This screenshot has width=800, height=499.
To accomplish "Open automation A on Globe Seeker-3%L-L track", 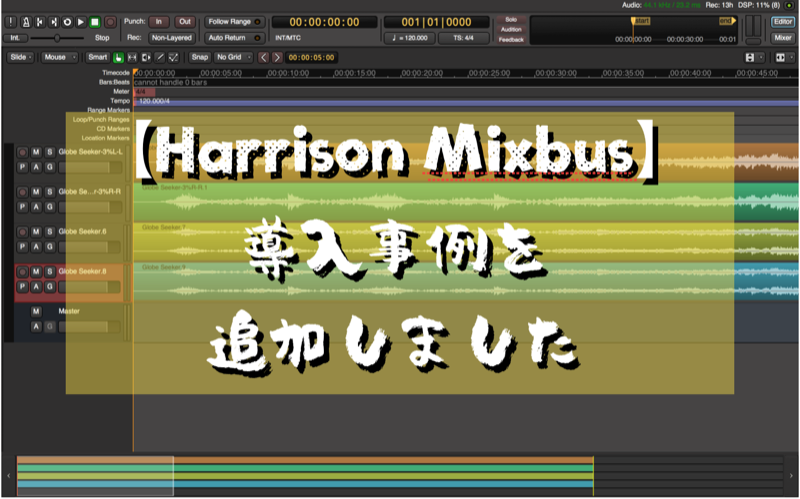I will coord(36,167).
